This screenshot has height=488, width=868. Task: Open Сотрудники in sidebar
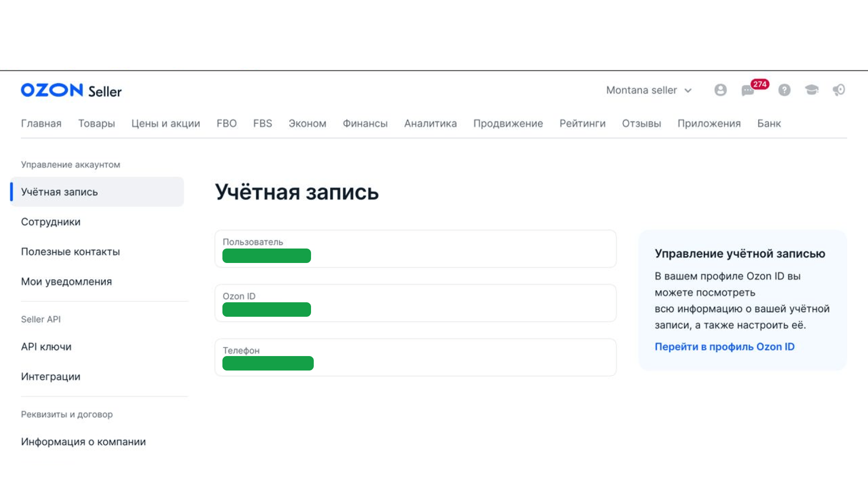click(x=51, y=222)
